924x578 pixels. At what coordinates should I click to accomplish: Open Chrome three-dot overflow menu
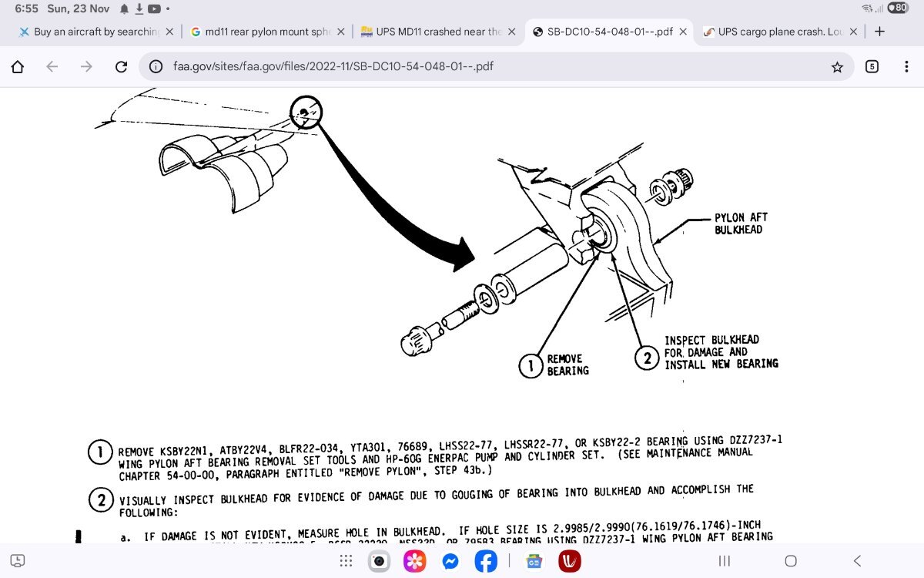click(x=906, y=67)
